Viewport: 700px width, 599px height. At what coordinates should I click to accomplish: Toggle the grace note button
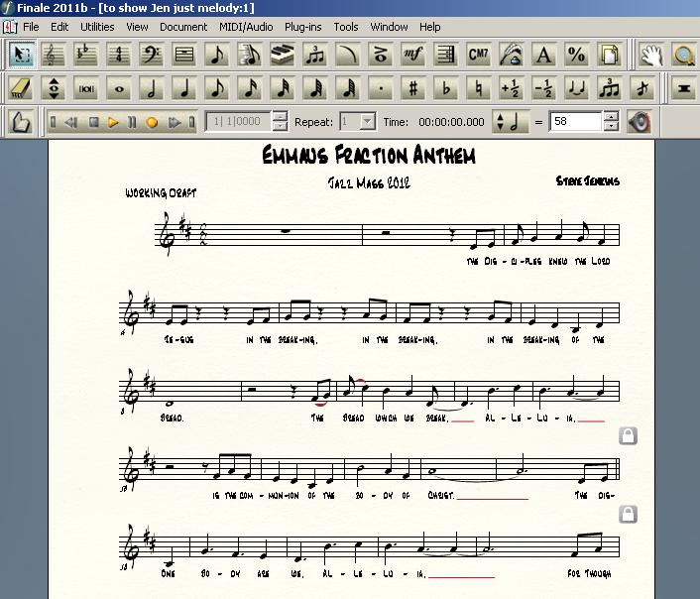[642, 88]
